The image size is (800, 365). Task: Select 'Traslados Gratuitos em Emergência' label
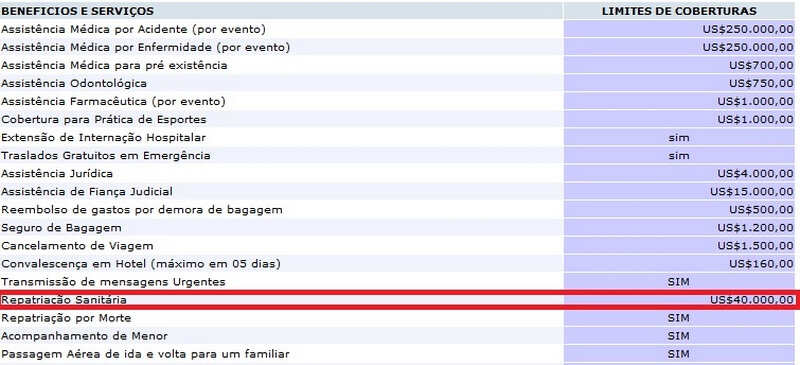click(106, 156)
